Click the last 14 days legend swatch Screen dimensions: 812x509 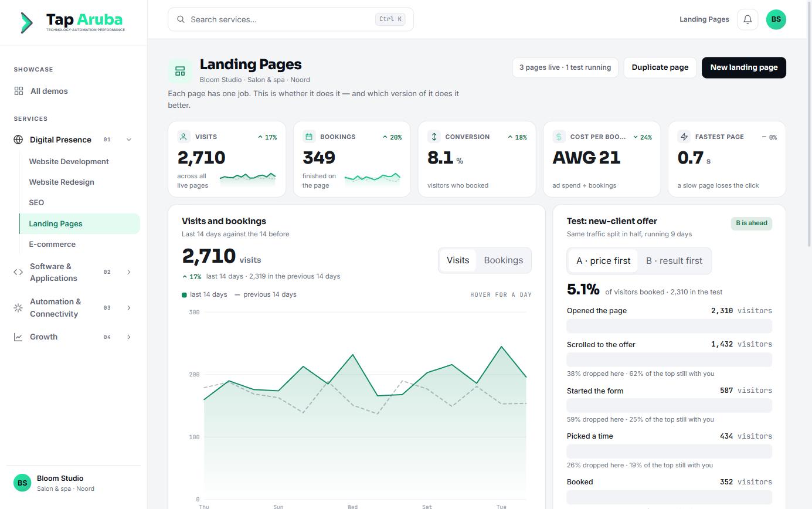pos(184,295)
